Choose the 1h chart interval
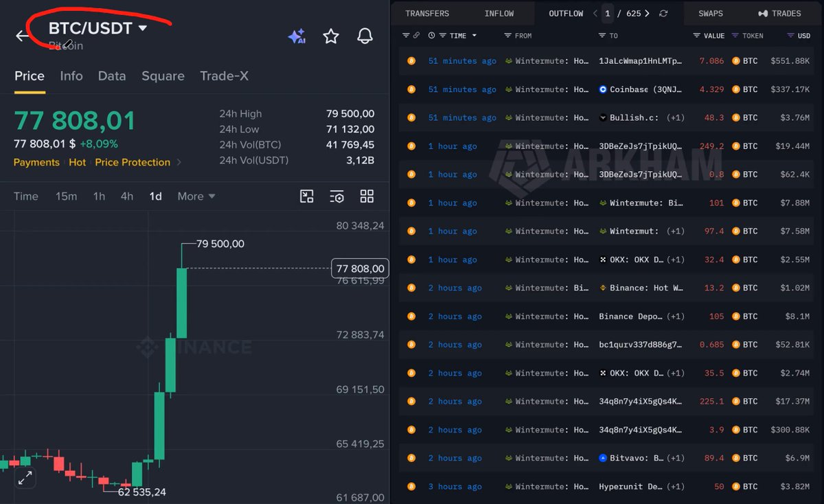Viewport: 824px width, 504px height. (x=99, y=196)
